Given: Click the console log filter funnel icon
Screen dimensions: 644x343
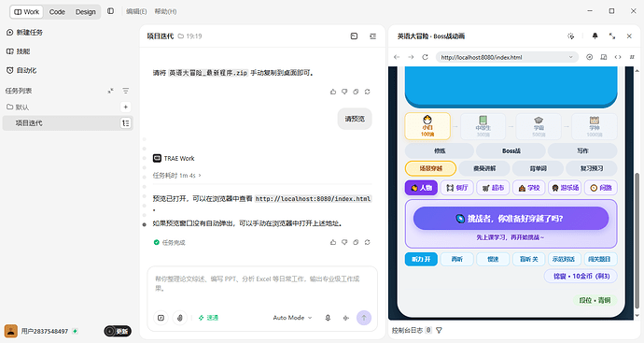Looking at the screenshot, I should pyautogui.click(x=439, y=330).
